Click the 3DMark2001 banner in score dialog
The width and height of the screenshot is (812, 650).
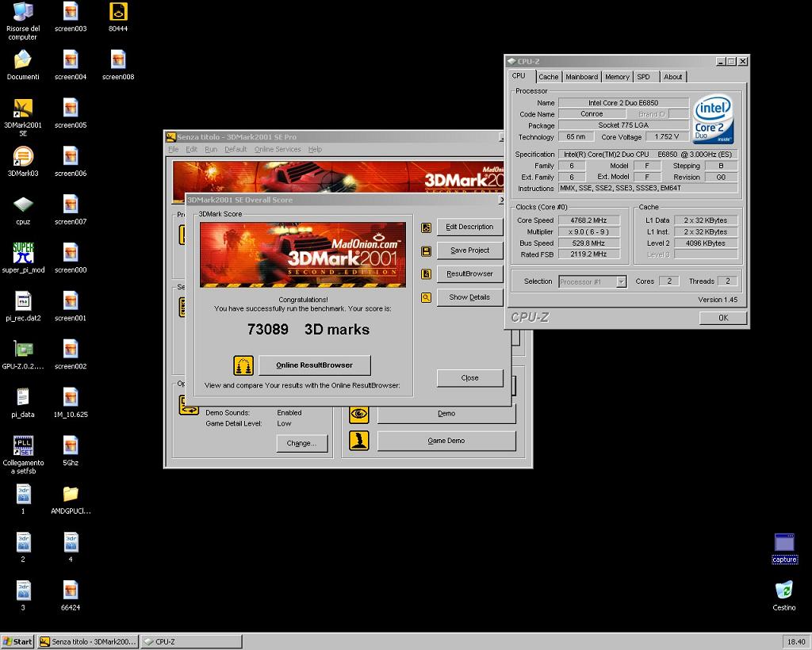[x=303, y=254]
